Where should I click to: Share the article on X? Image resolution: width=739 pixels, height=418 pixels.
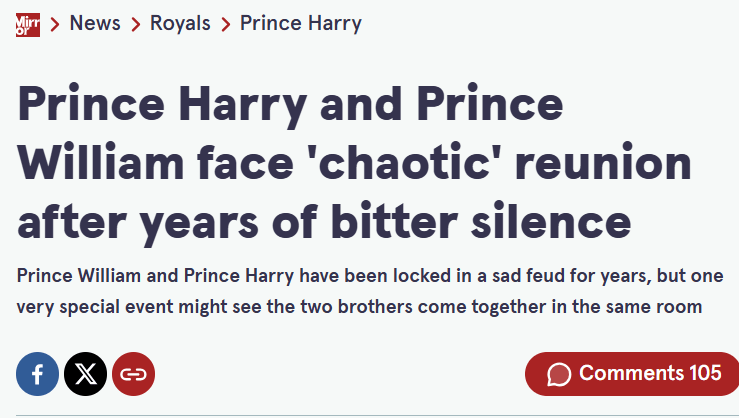[x=85, y=375]
